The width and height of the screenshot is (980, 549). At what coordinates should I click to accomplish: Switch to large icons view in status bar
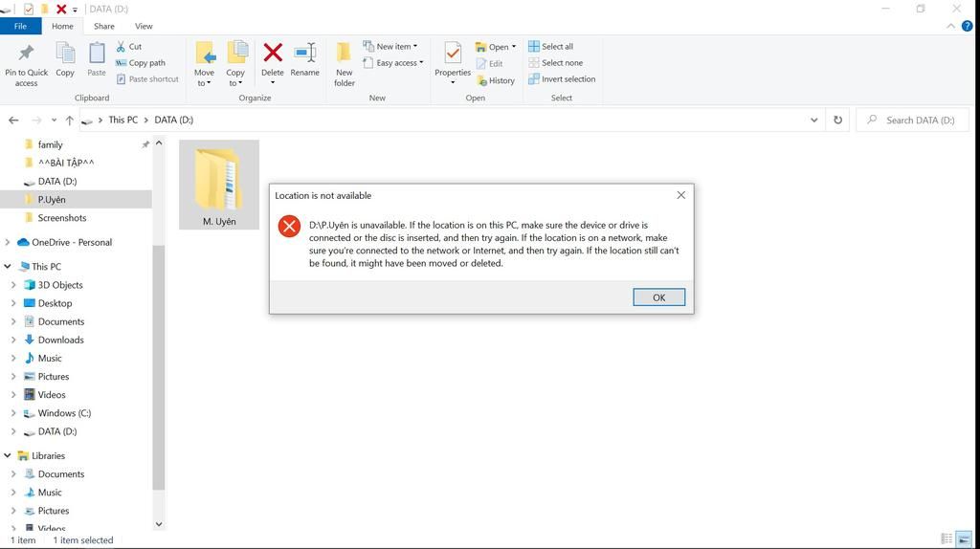964,539
